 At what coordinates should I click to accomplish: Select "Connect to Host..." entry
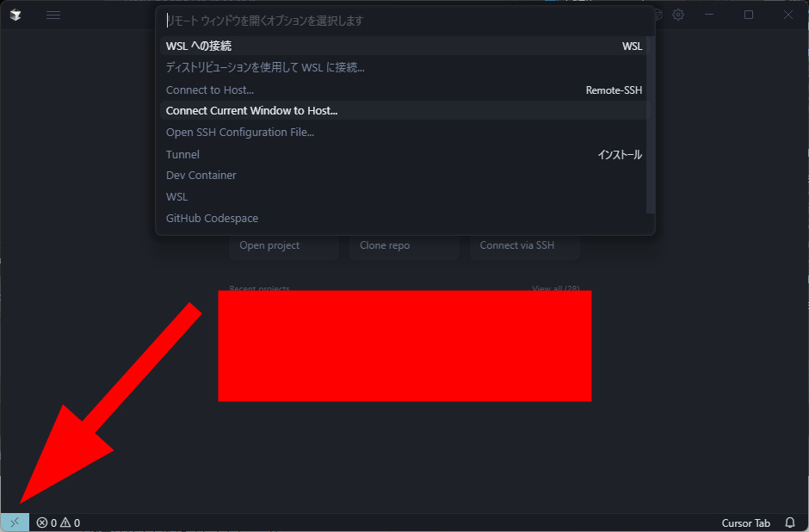(404, 90)
